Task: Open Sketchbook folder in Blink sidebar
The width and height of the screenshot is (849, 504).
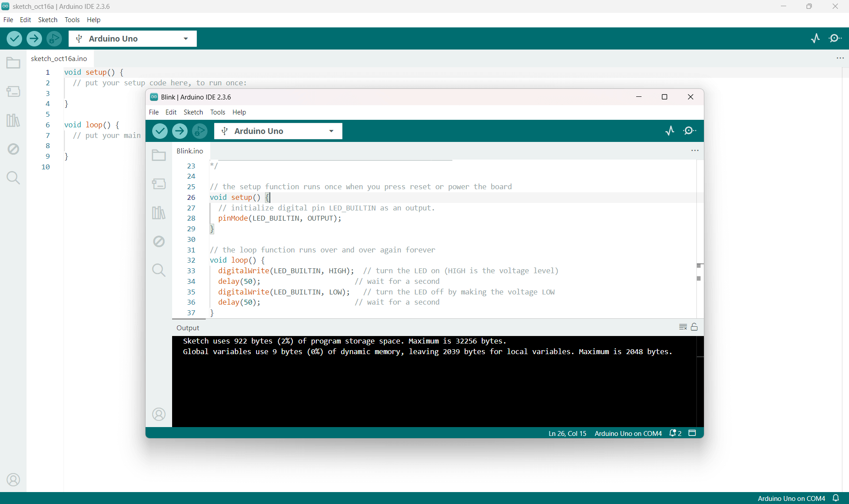Action: click(x=159, y=155)
